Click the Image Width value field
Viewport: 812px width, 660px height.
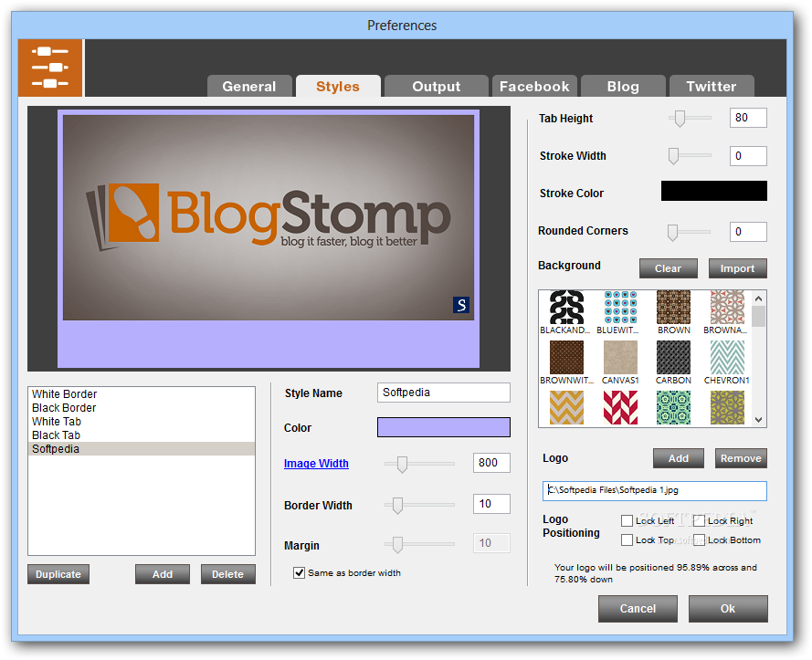click(491, 462)
